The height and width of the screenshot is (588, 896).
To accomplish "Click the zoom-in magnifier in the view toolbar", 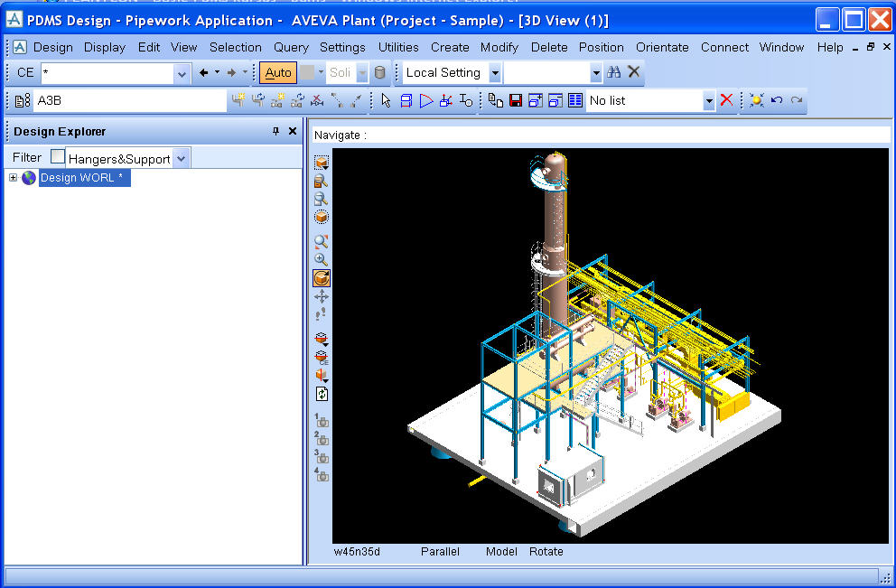I will point(322,259).
